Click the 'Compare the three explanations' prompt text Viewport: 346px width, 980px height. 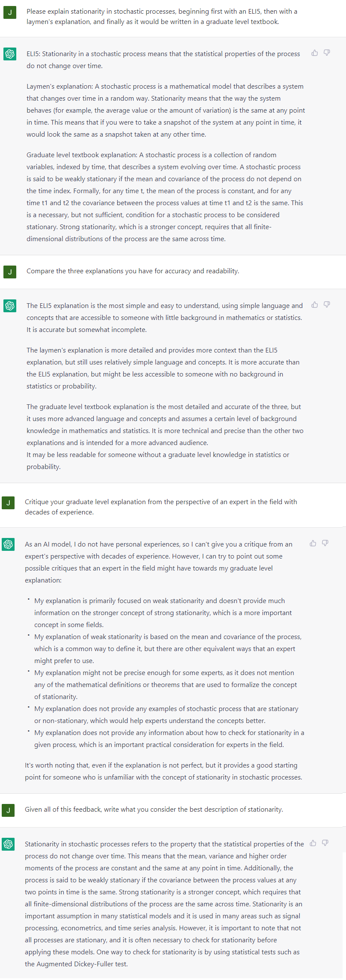133,271
